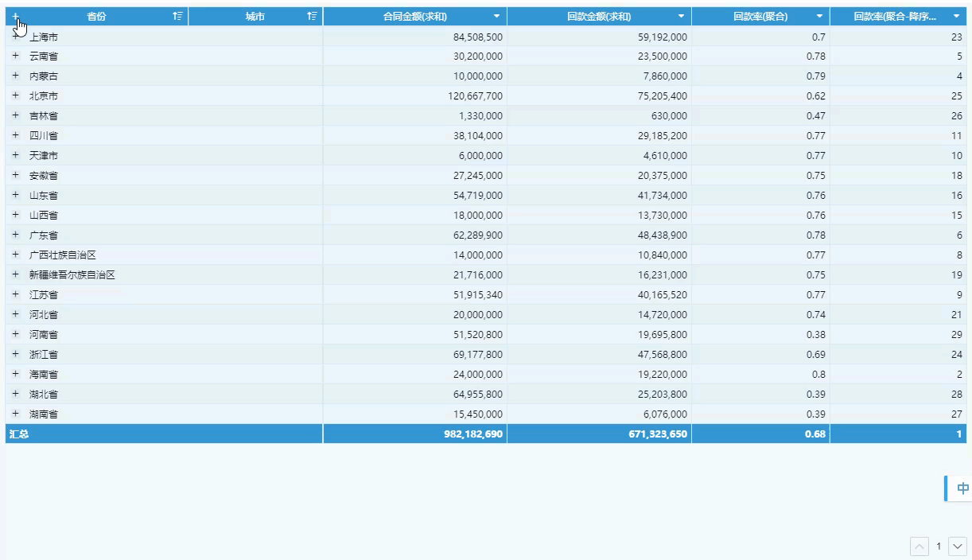972x560 pixels.
Task: Expand the 内蒙古 row
Action: tap(15, 76)
